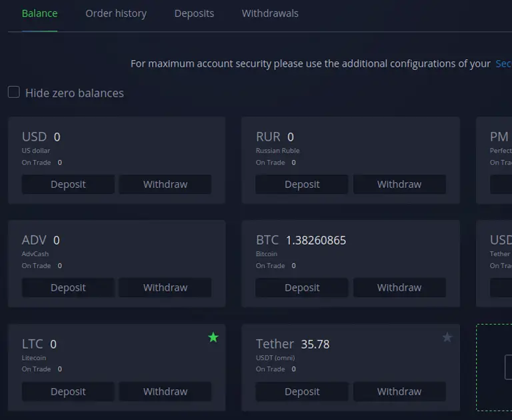This screenshot has width=512, height=420.
Task: Deposit into the USD wallet
Action: point(68,184)
